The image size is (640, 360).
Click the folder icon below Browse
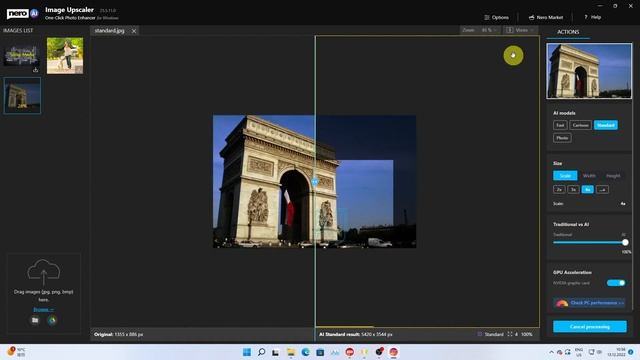point(35,320)
